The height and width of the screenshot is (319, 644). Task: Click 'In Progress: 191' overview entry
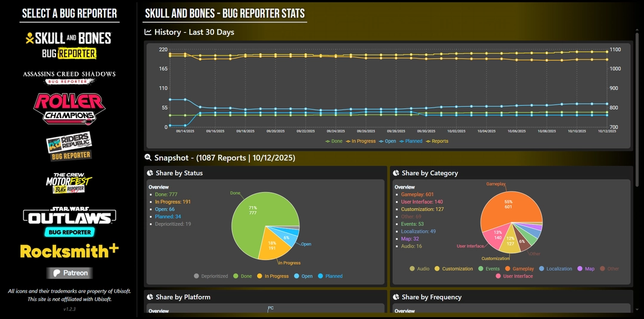tap(172, 202)
